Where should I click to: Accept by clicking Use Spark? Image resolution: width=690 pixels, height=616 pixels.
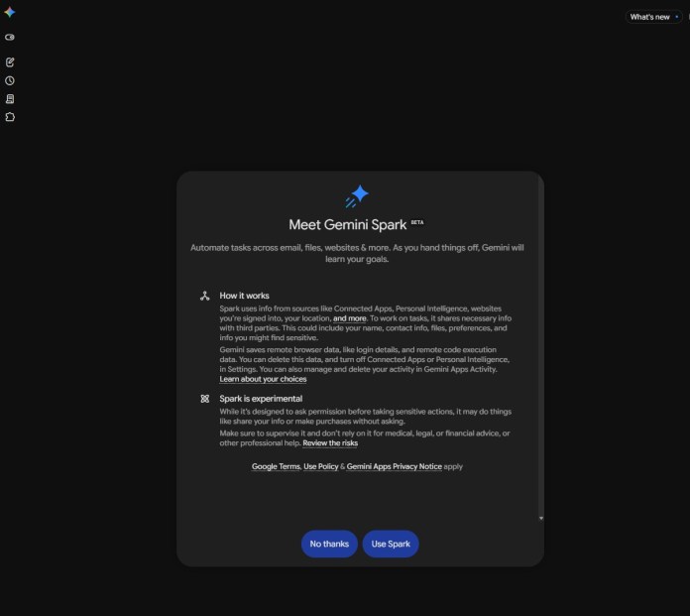click(x=391, y=544)
